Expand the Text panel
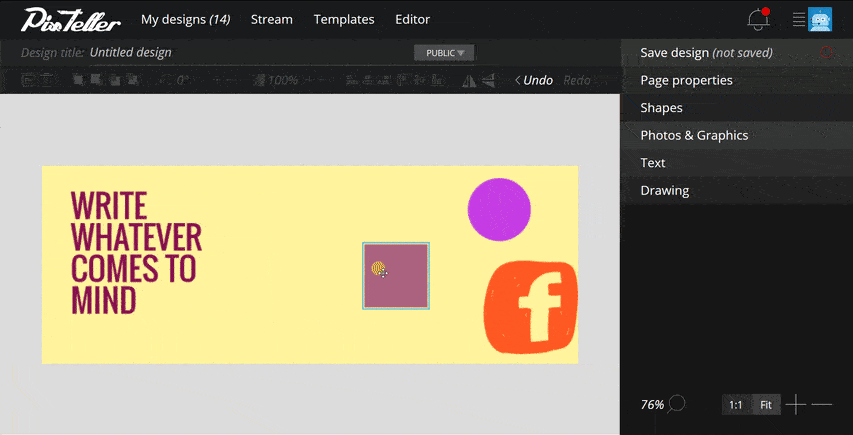The height and width of the screenshot is (435, 853). [x=737, y=163]
